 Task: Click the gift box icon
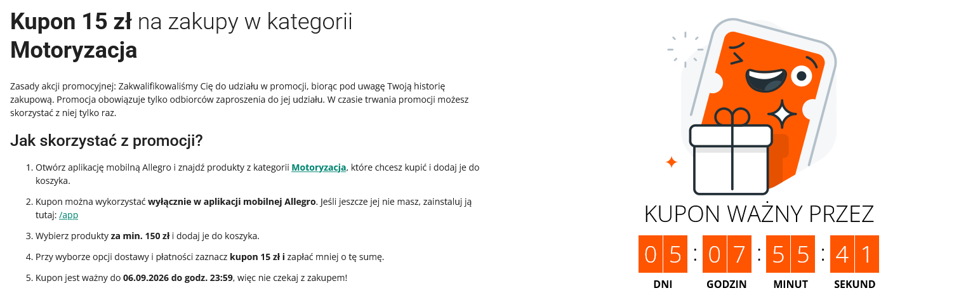click(731, 152)
